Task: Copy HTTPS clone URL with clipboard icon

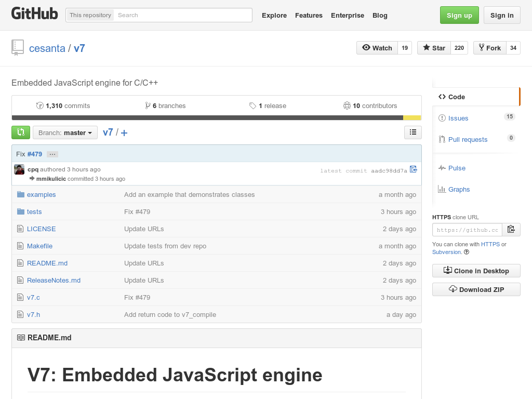Action: (x=511, y=230)
